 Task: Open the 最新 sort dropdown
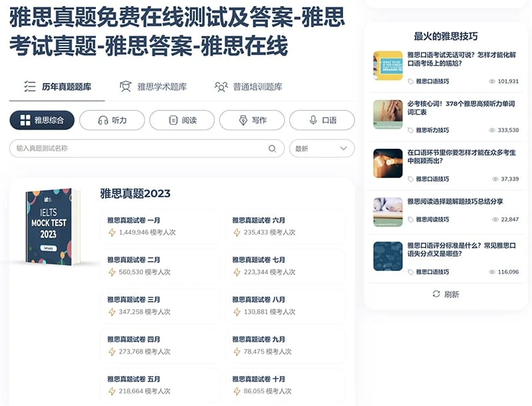(322, 148)
